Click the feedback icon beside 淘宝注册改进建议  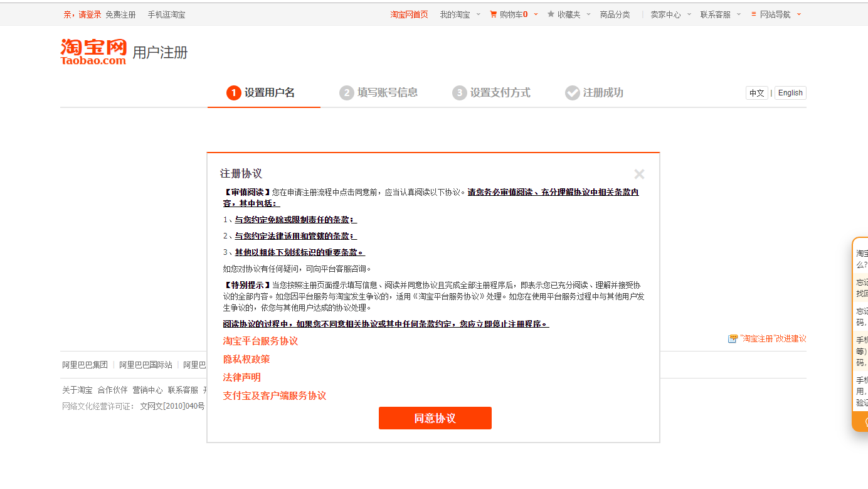tap(732, 338)
